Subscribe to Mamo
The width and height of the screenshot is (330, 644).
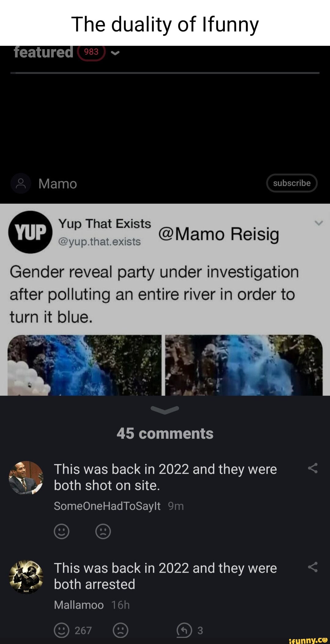coord(292,183)
